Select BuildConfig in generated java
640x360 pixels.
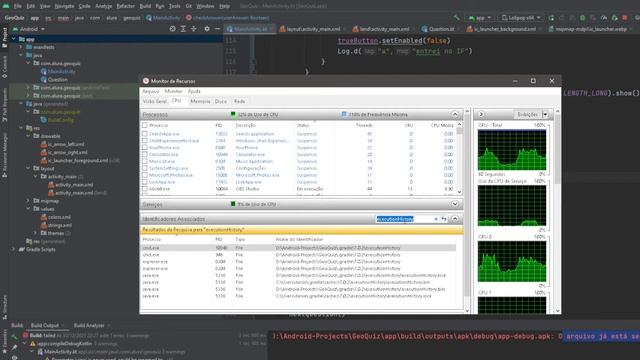click(57, 120)
